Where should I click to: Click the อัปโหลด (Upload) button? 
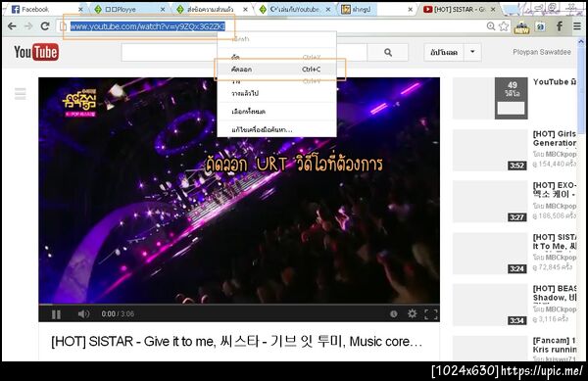point(444,53)
